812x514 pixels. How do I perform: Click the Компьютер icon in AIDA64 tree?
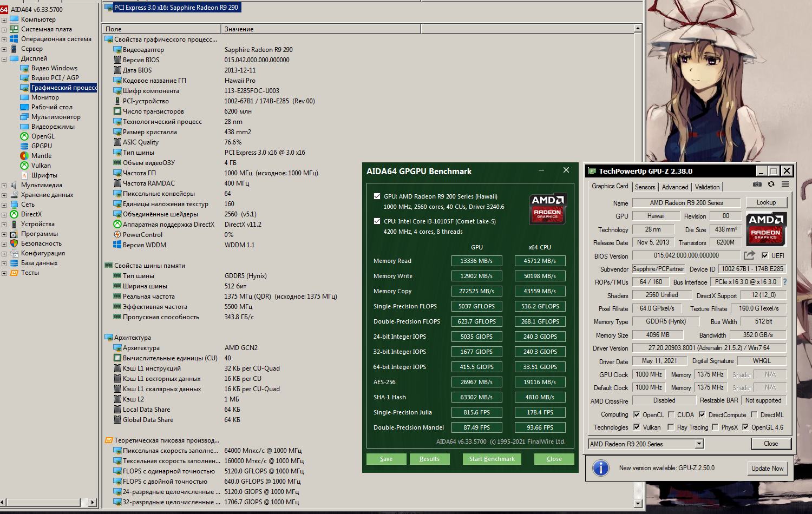[x=14, y=19]
